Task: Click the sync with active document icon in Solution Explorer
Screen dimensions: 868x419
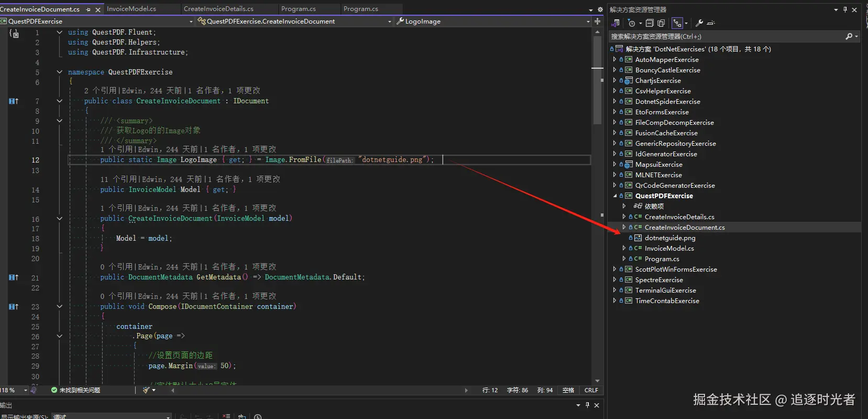Action: coord(616,23)
